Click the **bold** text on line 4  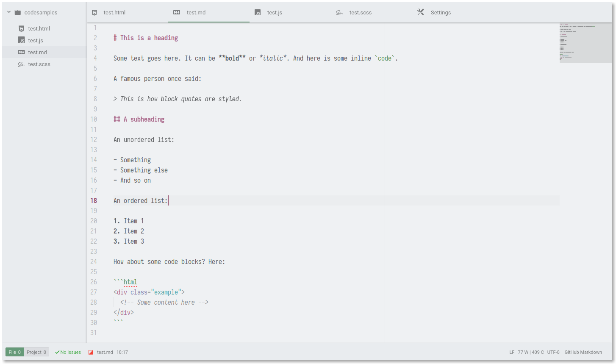(x=232, y=58)
